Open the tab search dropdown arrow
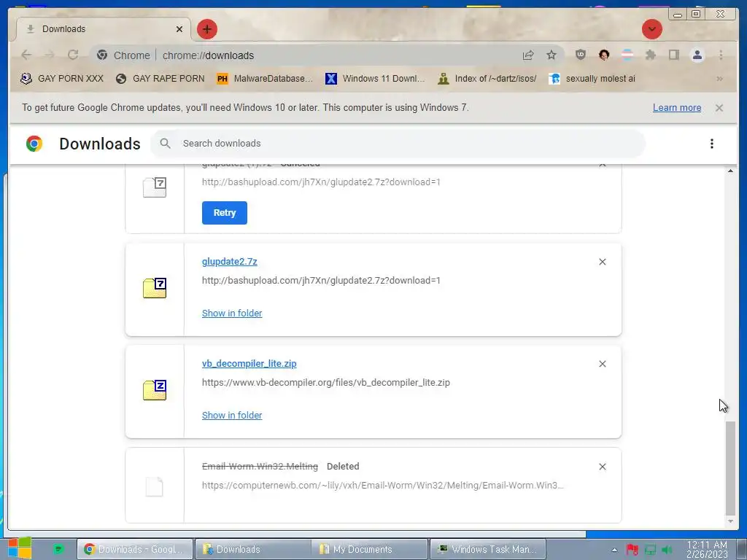747x560 pixels. (x=651, y=29)
